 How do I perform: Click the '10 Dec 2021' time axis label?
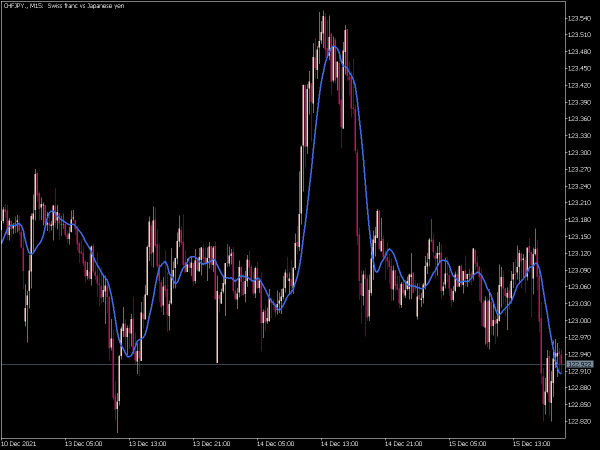coord(19,444)
